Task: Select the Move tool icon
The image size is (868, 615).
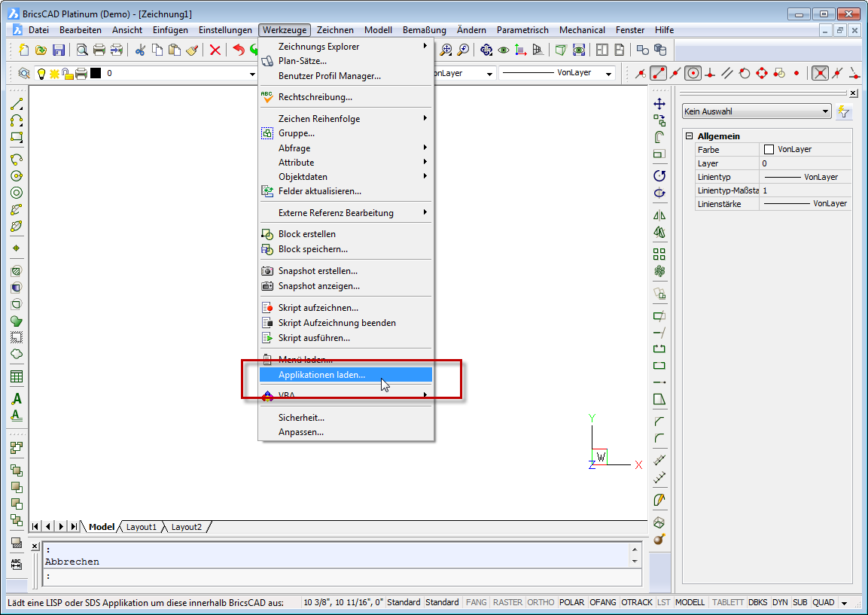Action: coord(659,104)
